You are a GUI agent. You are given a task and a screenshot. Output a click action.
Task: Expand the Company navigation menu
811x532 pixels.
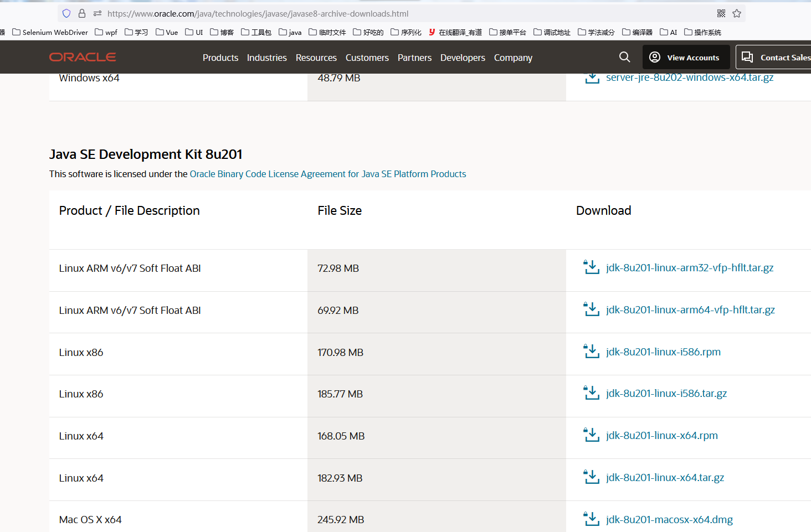(x=513, y=58)
